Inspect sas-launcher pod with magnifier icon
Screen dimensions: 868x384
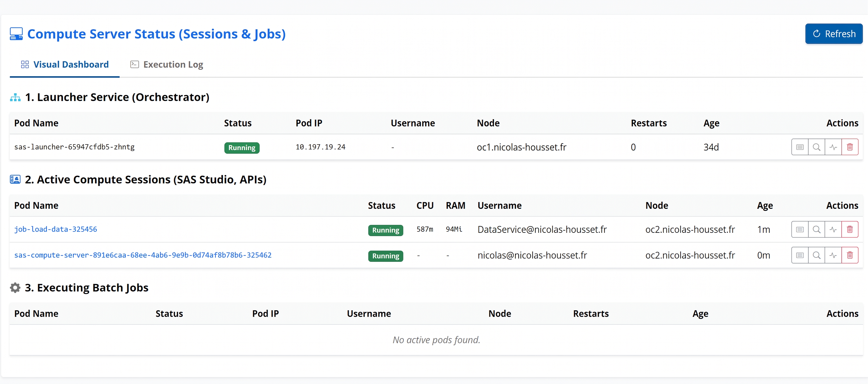[816, 147]
